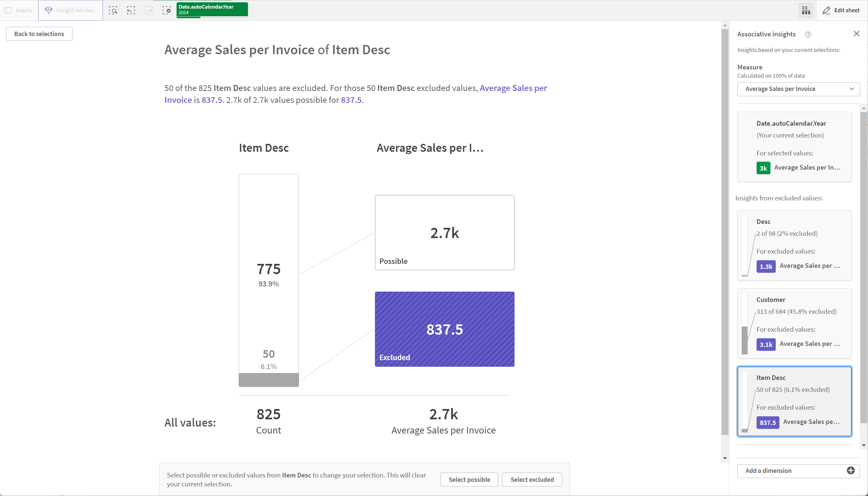Screen dimensions: 868x496
Task: Click the grid/tile view icon
Action: click(806, 10)
